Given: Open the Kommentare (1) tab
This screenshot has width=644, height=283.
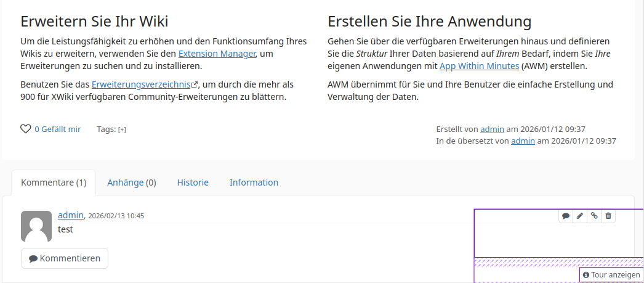Looking at the screenshot, I should (x=54, y=183).
